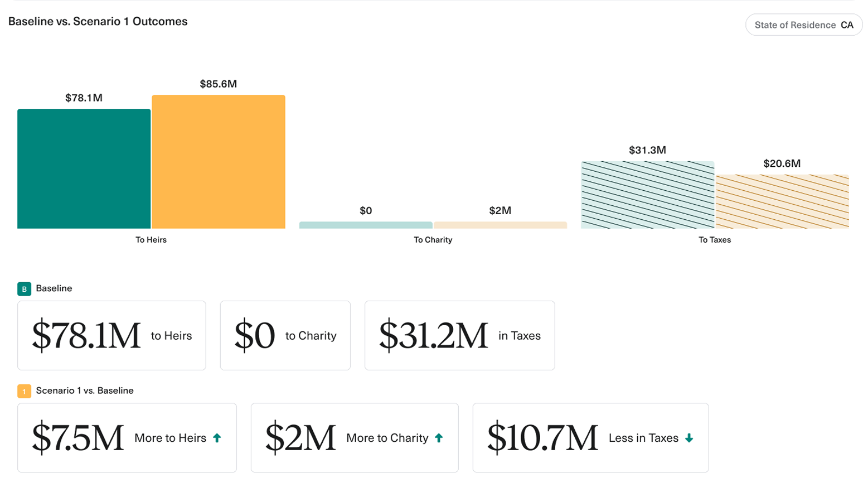Open the "$10.7M Less in Taxes" card
868x492 pixels.
590,437
